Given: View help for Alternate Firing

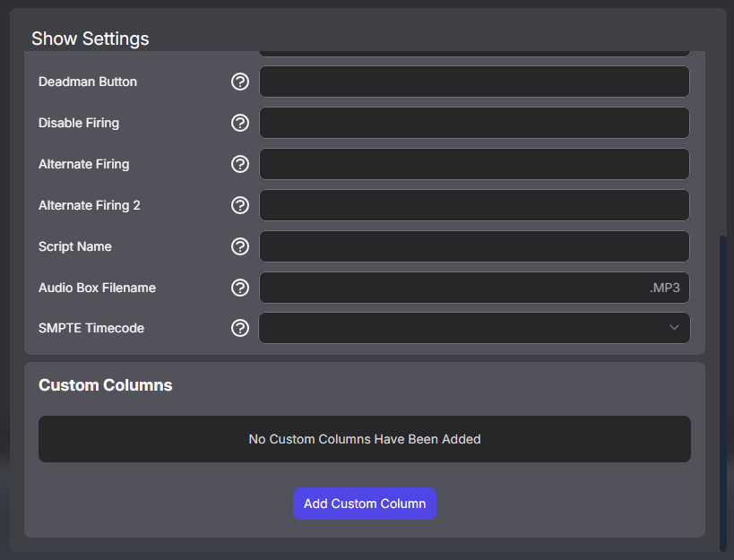Looking at the screenshot, I should [239, 164].
